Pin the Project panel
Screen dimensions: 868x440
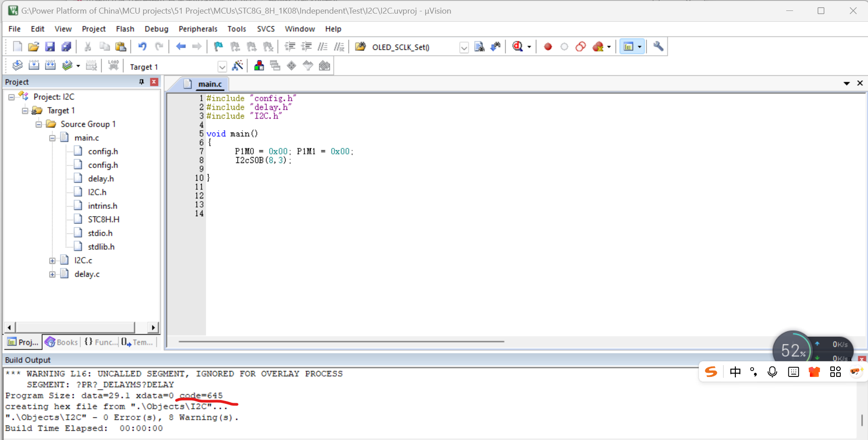(141, 82)
